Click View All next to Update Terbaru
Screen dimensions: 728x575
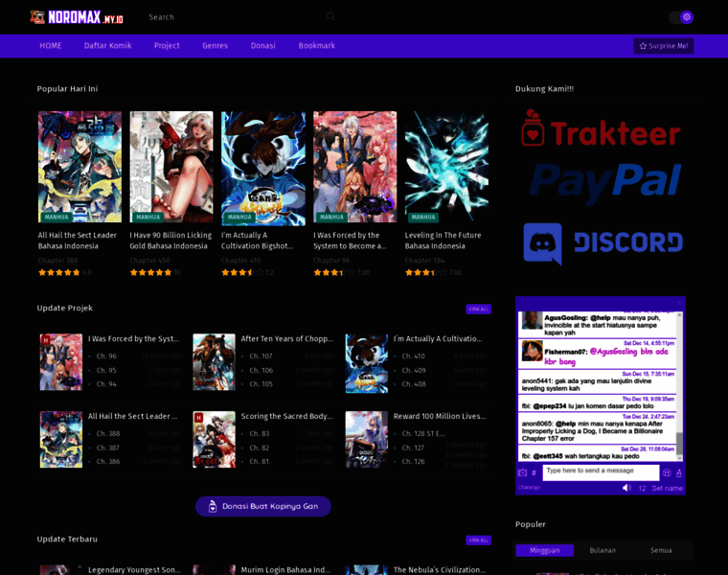coord(478,540)
